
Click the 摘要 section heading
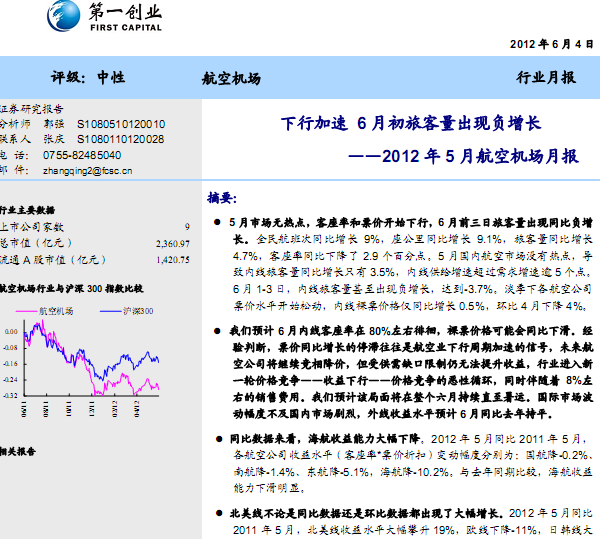(x=221, y=198)
